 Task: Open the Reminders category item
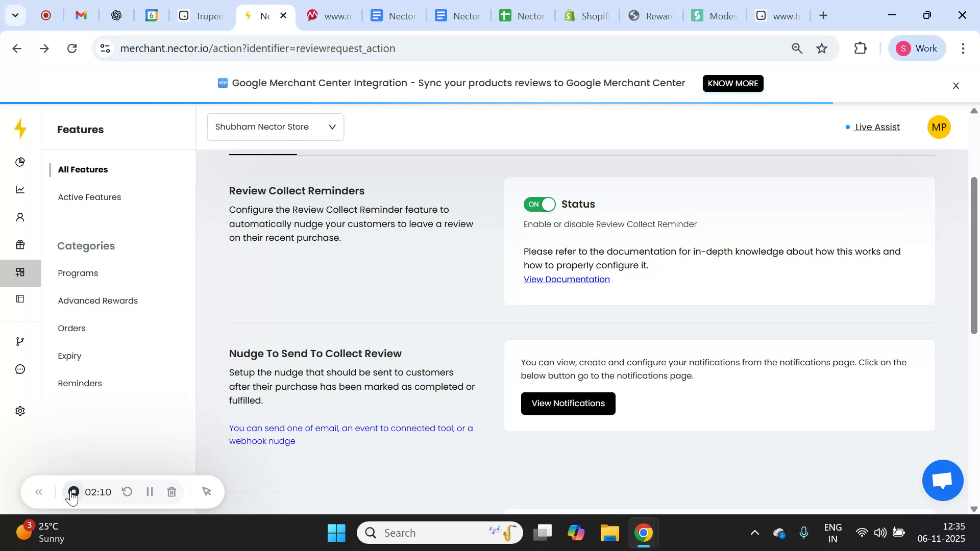pyautogui.click(x=79, y=383)
